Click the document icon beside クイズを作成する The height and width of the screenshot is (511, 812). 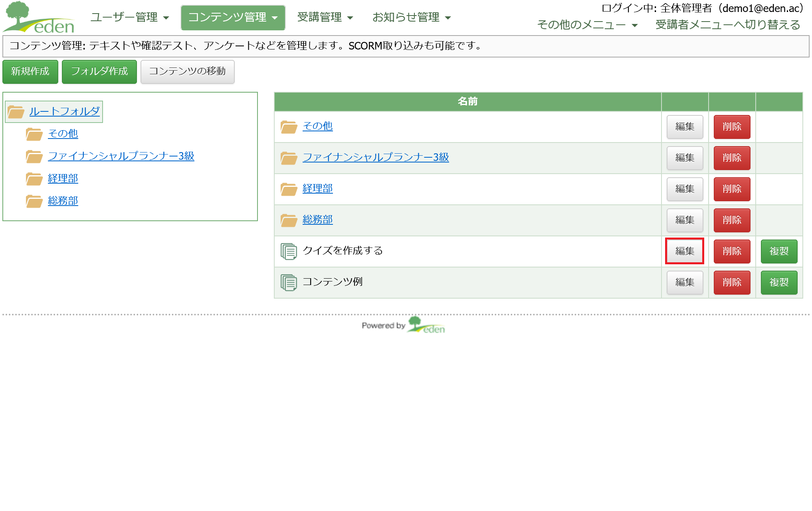(x=289, y=251)
